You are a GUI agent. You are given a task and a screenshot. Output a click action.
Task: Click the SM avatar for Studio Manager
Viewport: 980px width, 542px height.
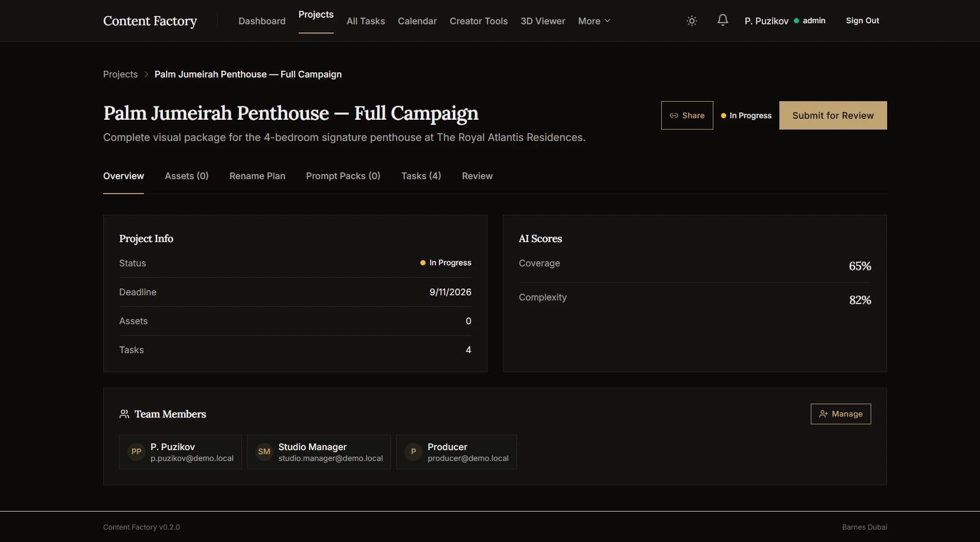point(264,452)
